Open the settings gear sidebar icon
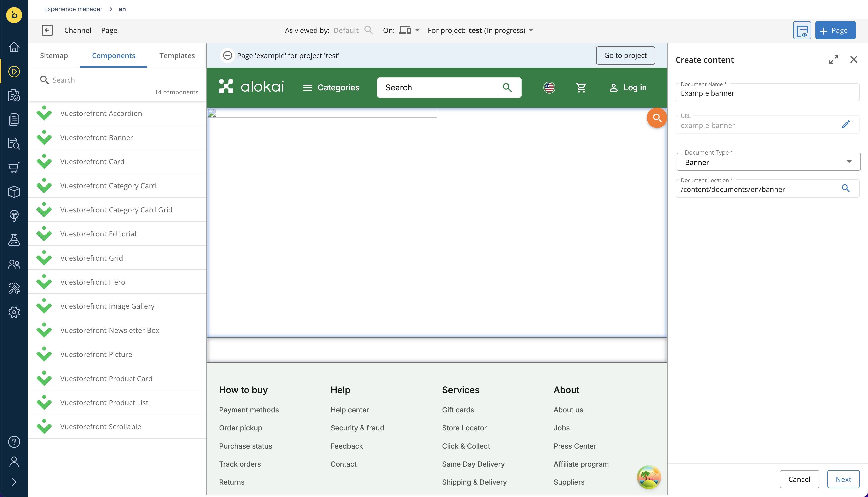Screen dimensions: 868x497 point(14,312)
